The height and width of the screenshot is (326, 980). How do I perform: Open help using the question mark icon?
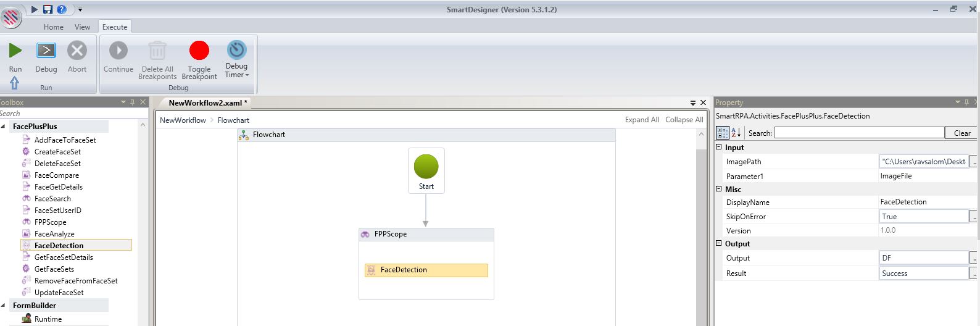click(62, 9)
